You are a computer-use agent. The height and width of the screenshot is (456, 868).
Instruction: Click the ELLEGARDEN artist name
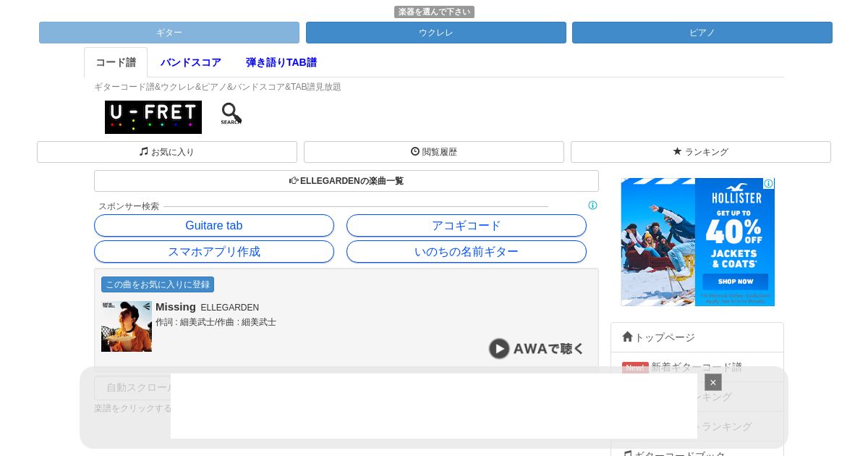pyautogui.click(x=230, y=308)
